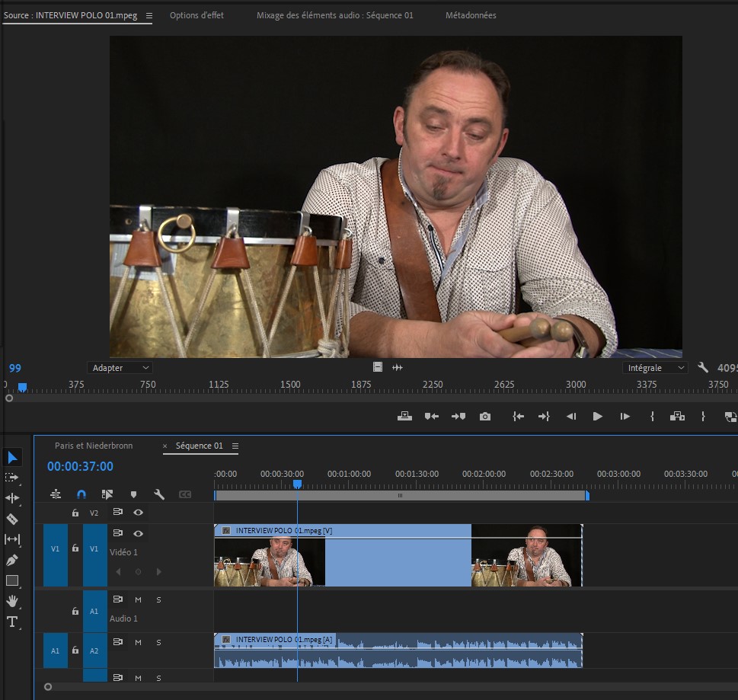
Task: Open timeline display settings wrench
Action: (x=159, y=494)
